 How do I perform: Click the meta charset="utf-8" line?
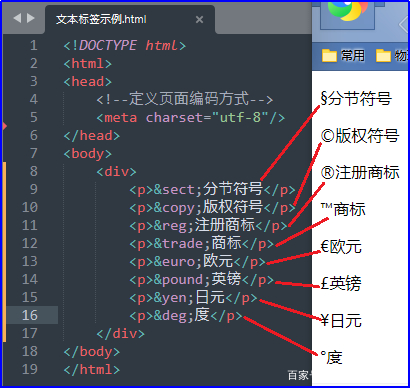(x=191, y=117)
